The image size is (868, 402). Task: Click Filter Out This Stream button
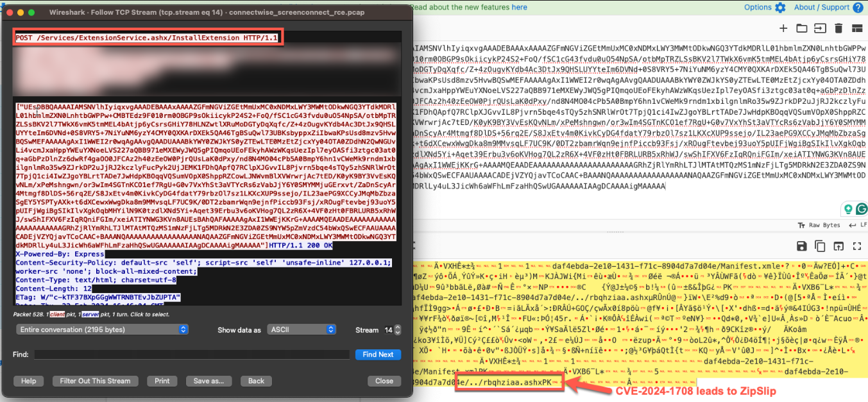point(95,381)
